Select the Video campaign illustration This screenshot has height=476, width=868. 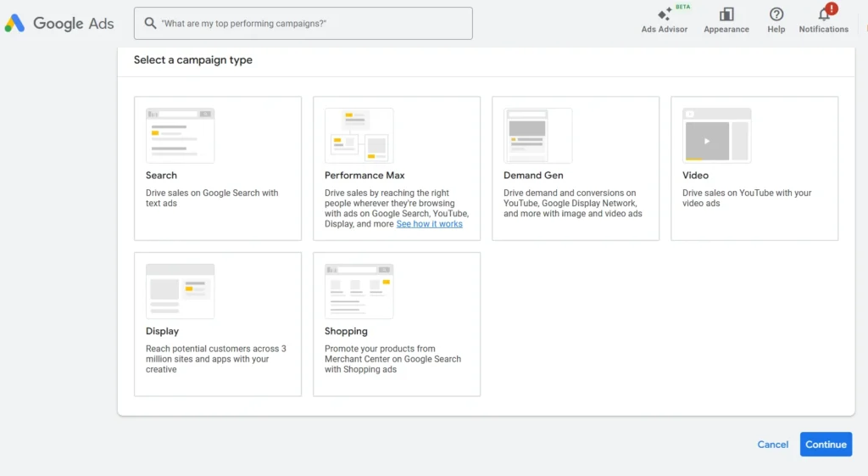coord(716,136)
